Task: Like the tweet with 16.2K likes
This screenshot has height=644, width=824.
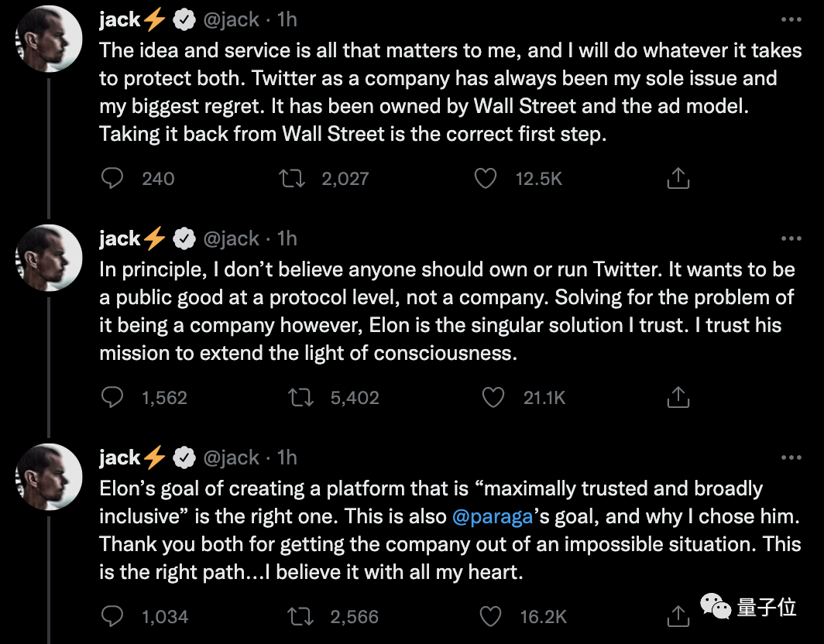Action: pos(490,616)
